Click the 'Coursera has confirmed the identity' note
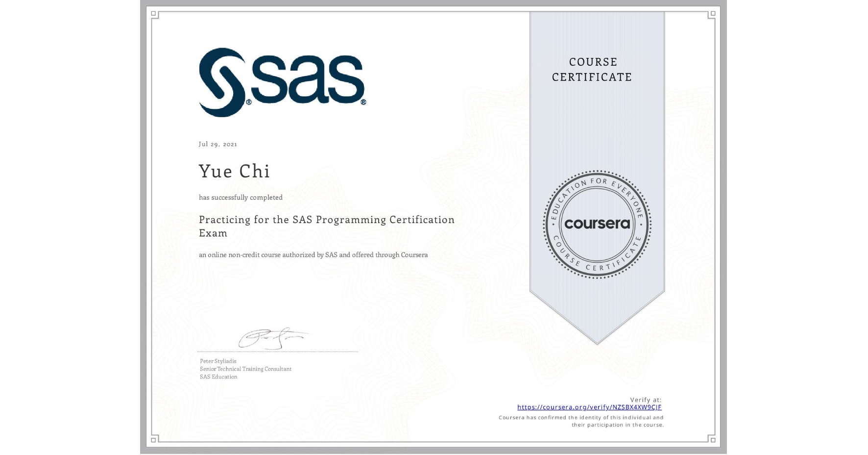868x455 pixels. 581,421
